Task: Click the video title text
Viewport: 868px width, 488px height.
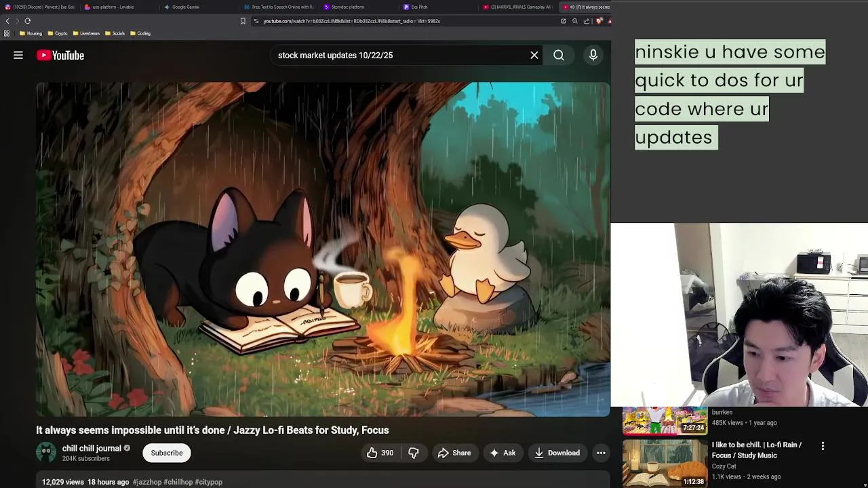Action: pos(212,430)
